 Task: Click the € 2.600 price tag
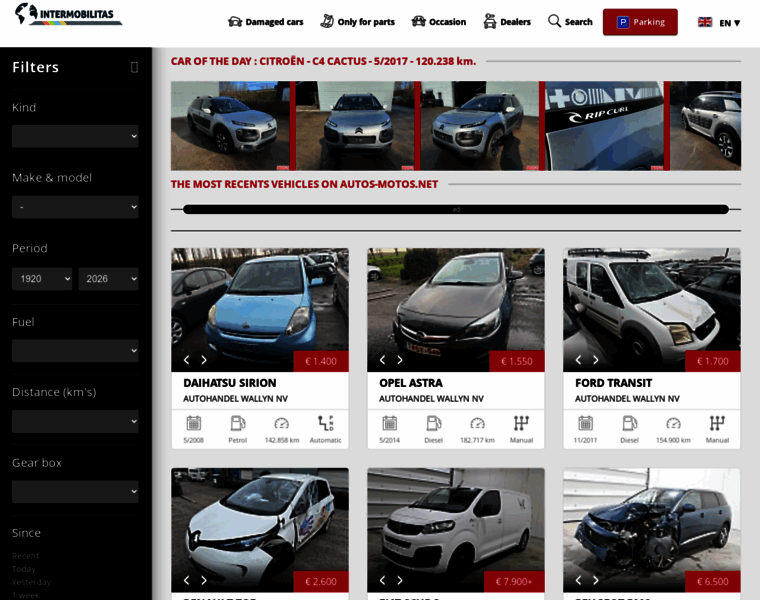[x=321, y=582]
